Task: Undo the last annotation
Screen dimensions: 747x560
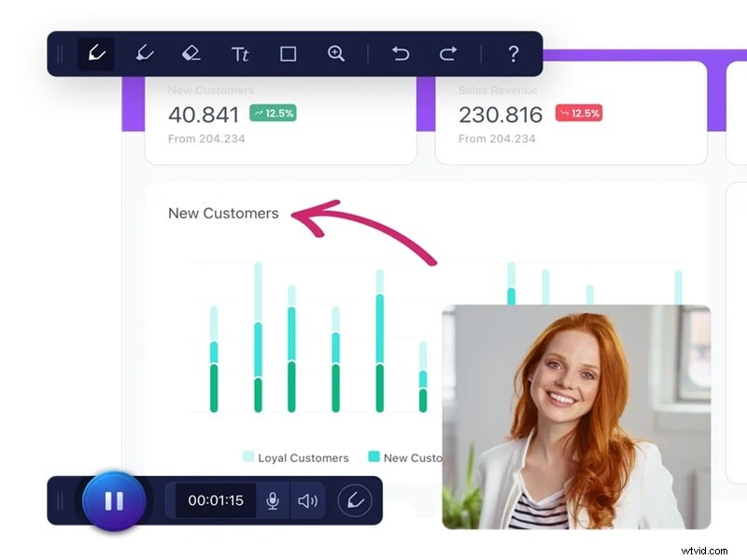Action: click(x=401, y=53)
